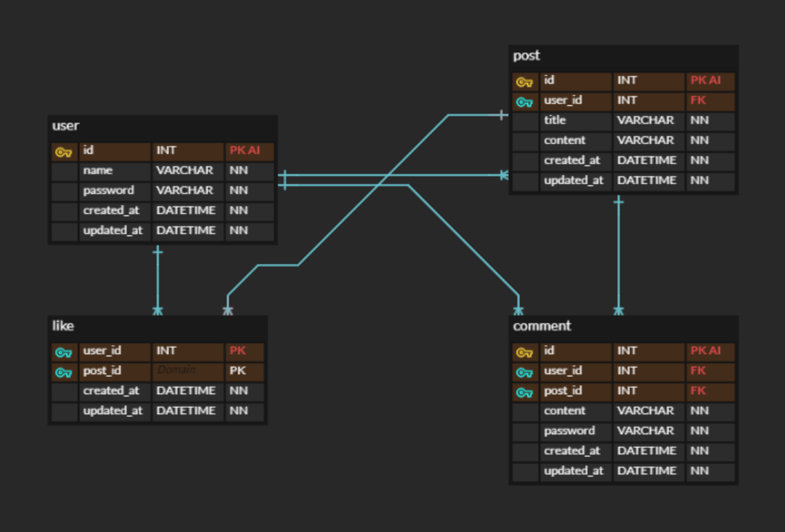Click the name column in user table
Viewport: 785px width, 532px height.
[98, 170]
